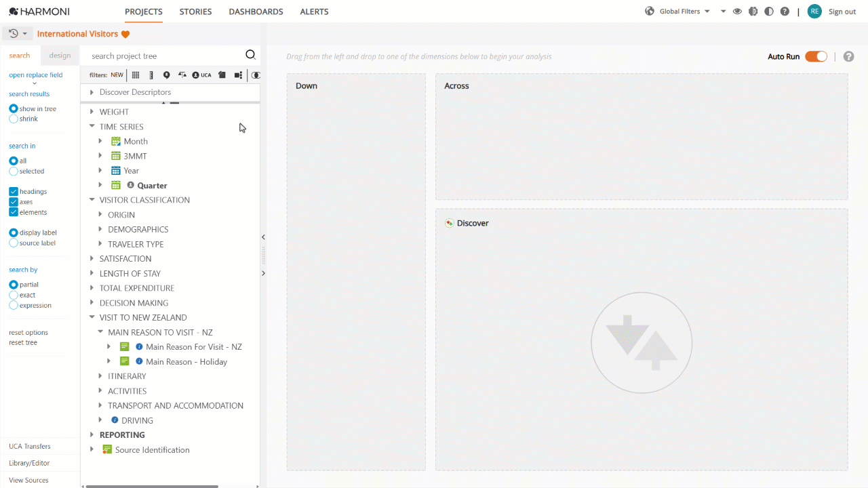Click the Quarter table icon
Screen dimensions: 868x488
click(x=116, y=185)
